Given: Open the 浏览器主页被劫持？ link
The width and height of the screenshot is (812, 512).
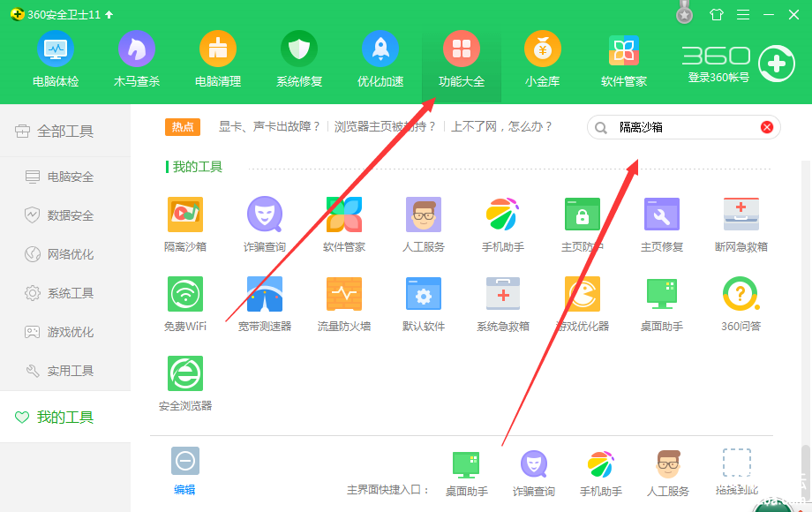Looking at the screenshot, I should pos(386,126).
